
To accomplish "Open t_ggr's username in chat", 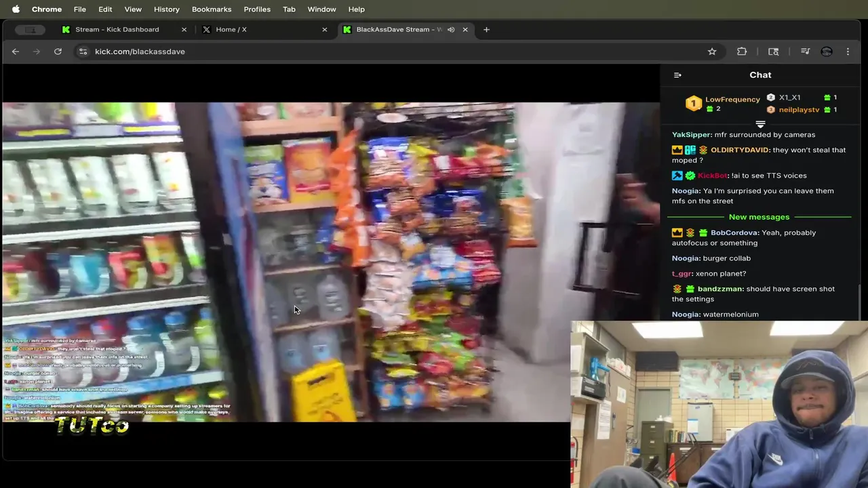I will click(682, 274).
